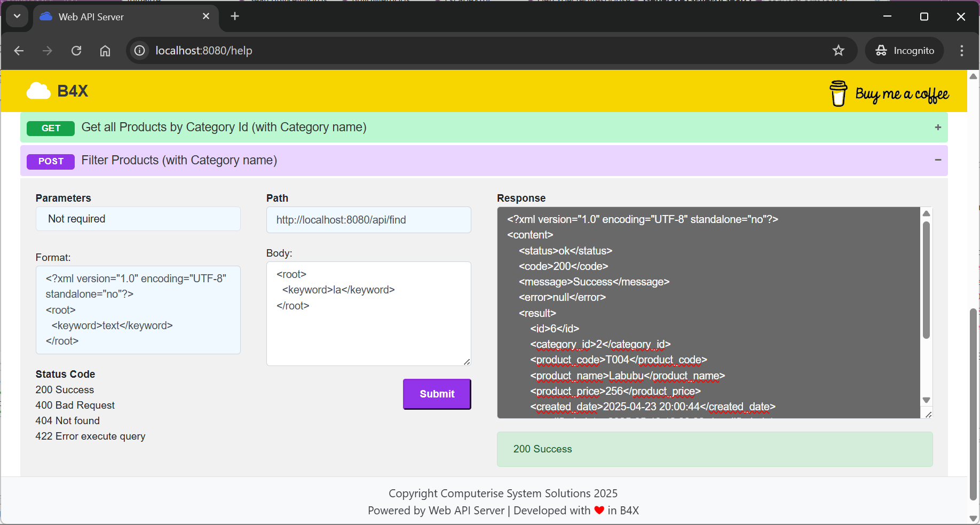Click the Buy me a coffee cup icon
The image size is (980, 525).
[x=838, y=93]
